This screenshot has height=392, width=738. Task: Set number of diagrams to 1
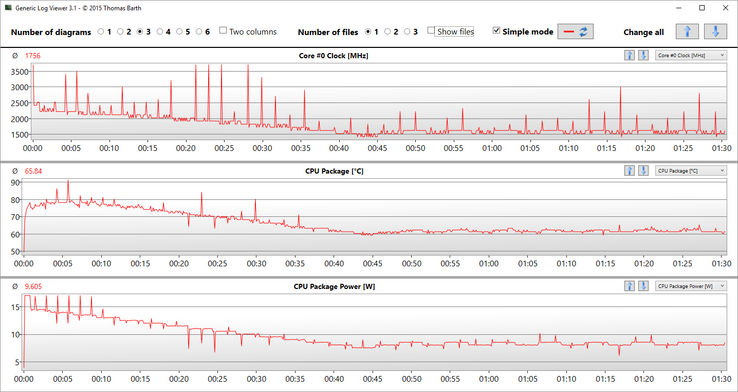click(101, 32)
